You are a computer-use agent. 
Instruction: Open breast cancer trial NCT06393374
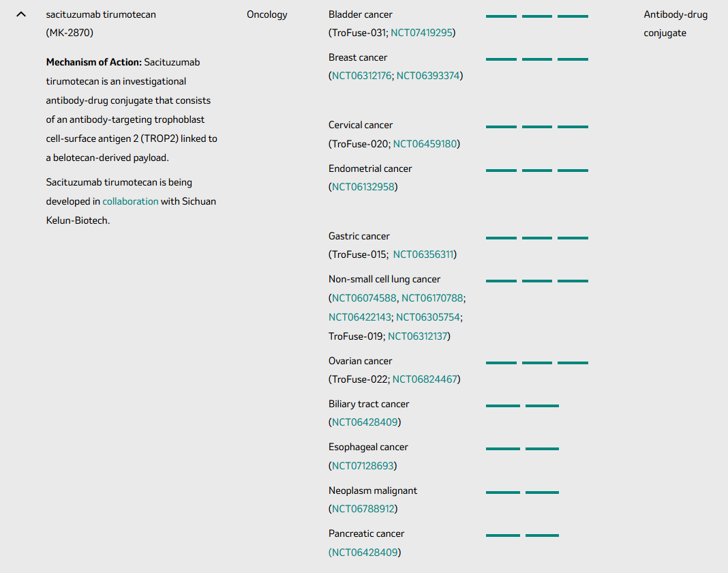point(428,76)
